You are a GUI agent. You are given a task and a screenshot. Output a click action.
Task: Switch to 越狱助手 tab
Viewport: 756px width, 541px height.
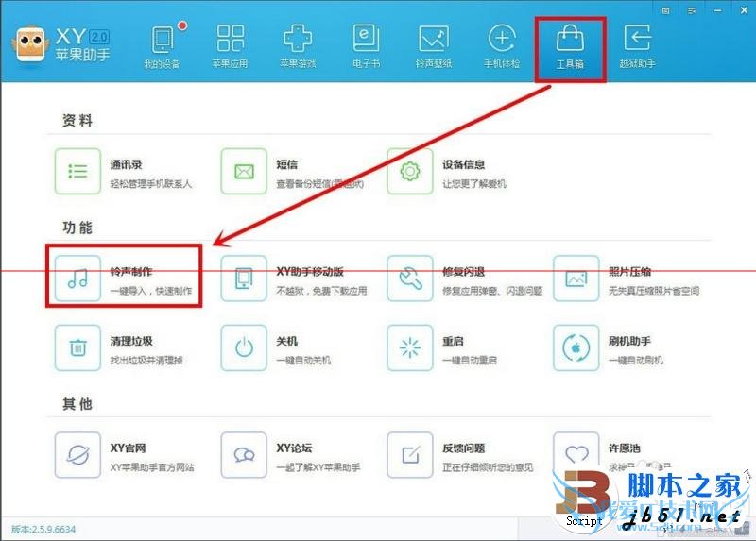(x=637, y=47)
